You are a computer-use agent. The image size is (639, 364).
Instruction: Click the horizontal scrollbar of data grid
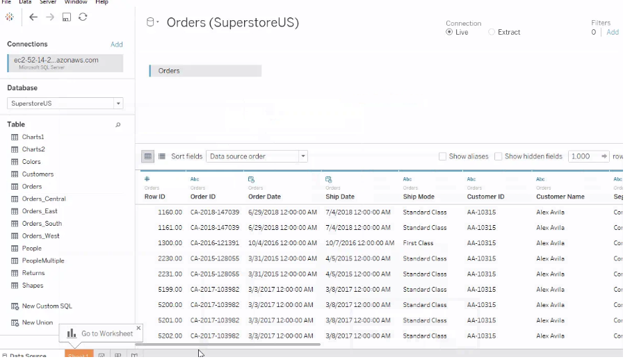(228, 345)
